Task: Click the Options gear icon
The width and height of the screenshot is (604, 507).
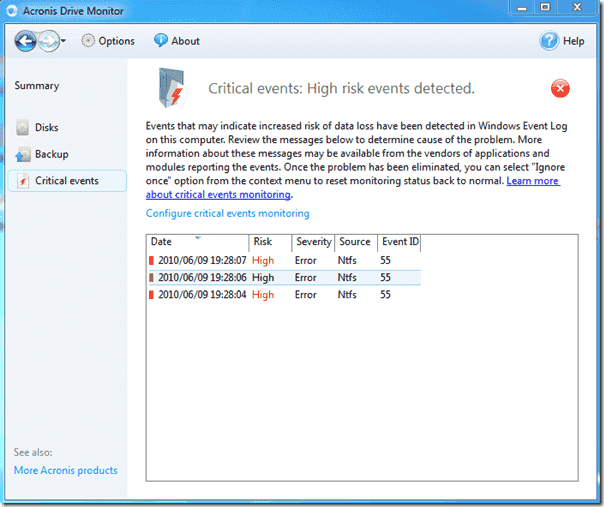Action: coord(88,40)
